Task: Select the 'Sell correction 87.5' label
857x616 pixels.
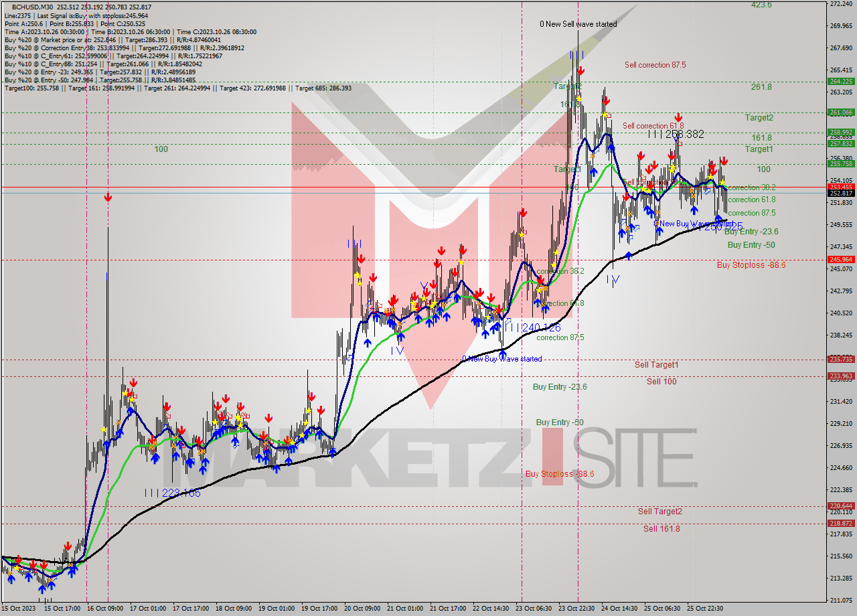Action: pos(655,65)
